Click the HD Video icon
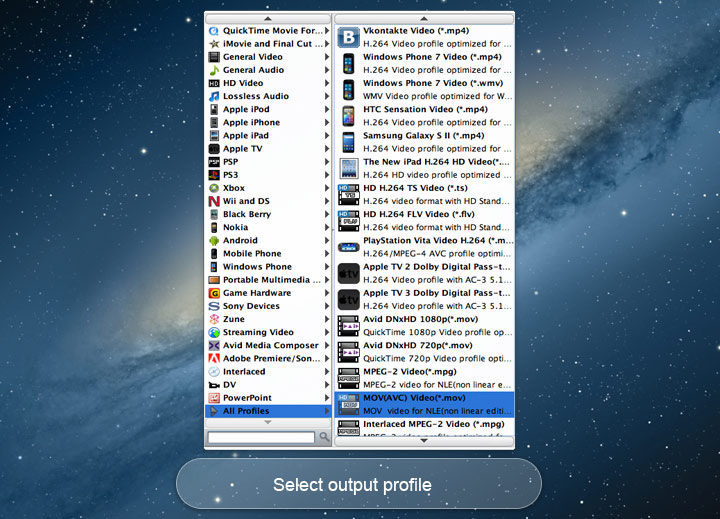 [214, 83]
